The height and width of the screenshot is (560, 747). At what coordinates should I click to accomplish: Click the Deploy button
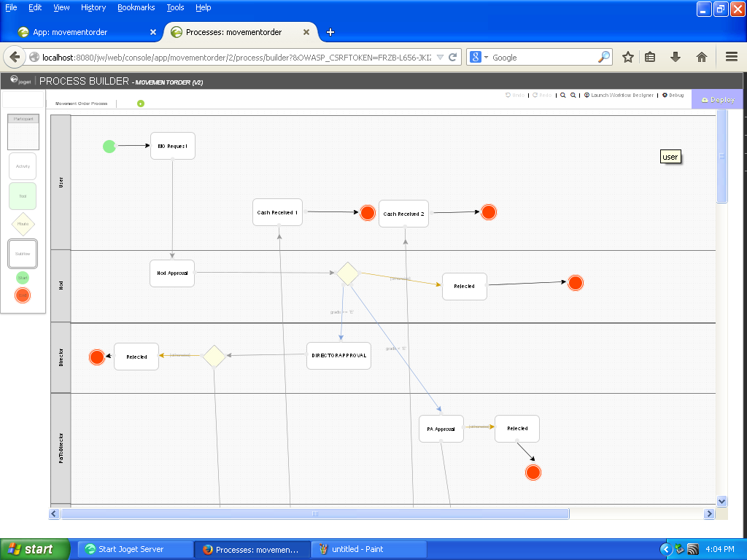pyautogui.click(x=718, y=99)
